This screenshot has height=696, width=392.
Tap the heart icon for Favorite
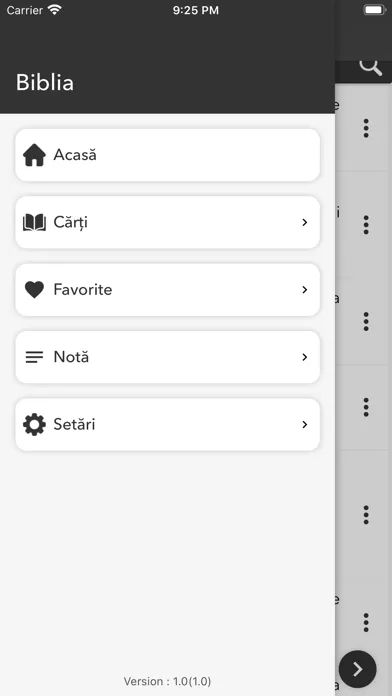click(x=34, y=290)
